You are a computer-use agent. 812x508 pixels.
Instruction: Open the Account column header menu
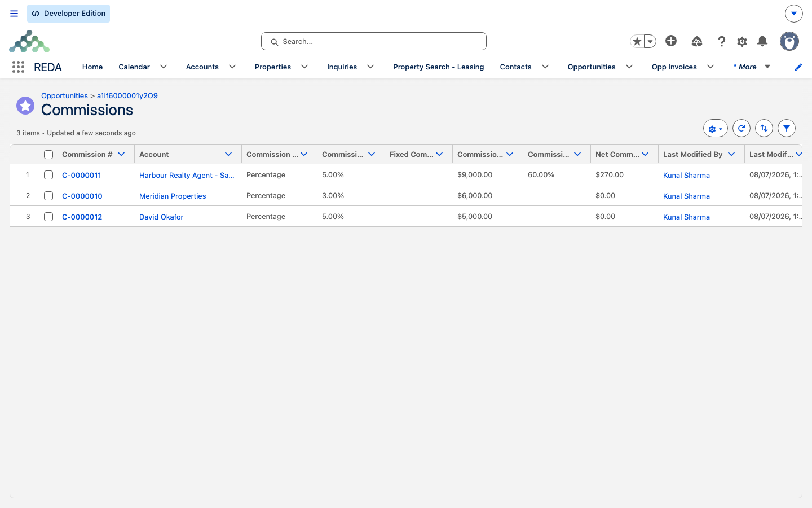pyautogui.click(x=228, y=154)
